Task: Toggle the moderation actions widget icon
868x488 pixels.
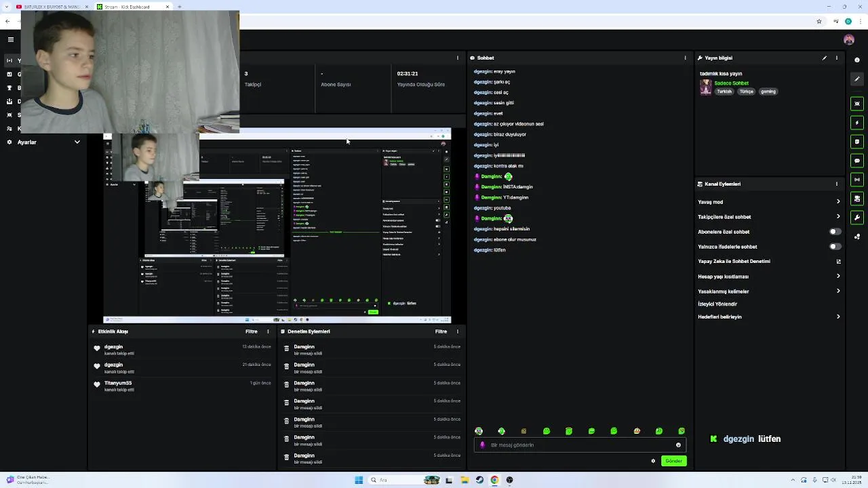Action: 857,199
